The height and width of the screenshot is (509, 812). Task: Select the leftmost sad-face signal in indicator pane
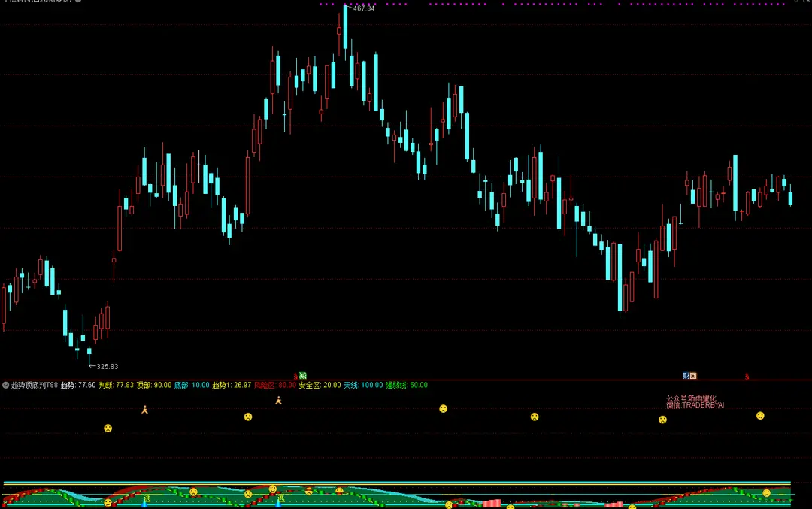(108, 429)
